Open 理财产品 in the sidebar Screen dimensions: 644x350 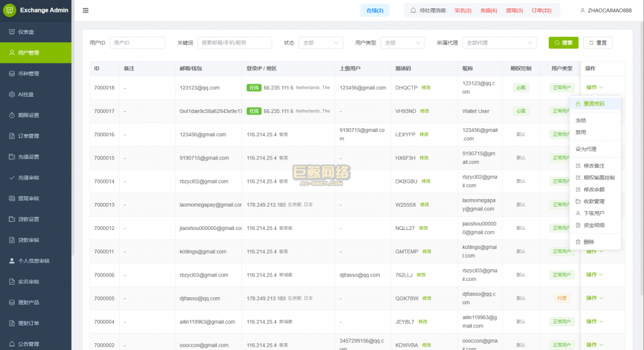[36, 302]
